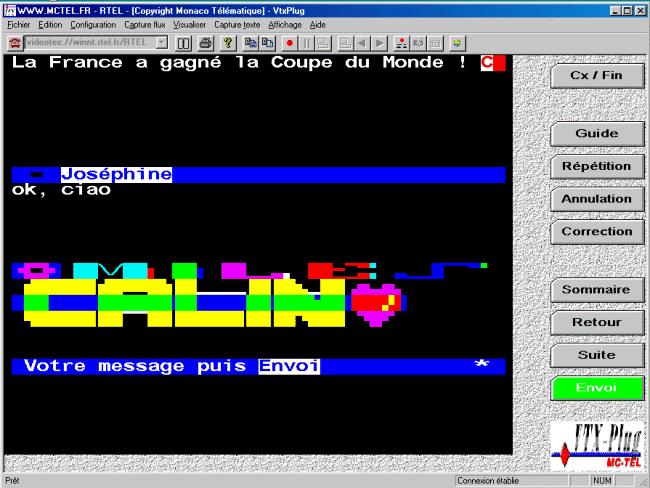Viewport: 650px width, 488px height.
Task: Click the Correction button
Action: tap(597, 232)
